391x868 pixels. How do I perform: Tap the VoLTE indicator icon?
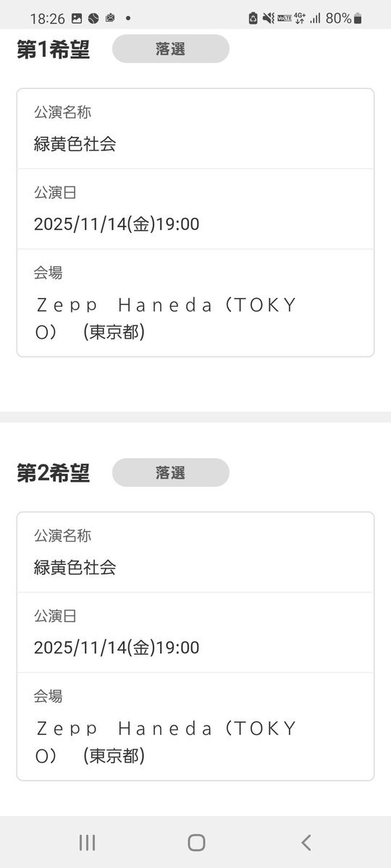click(285, 18)
